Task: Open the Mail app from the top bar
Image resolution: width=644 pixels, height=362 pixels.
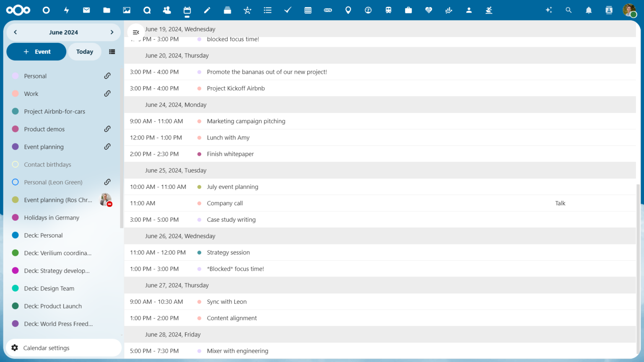Action: 86,10
